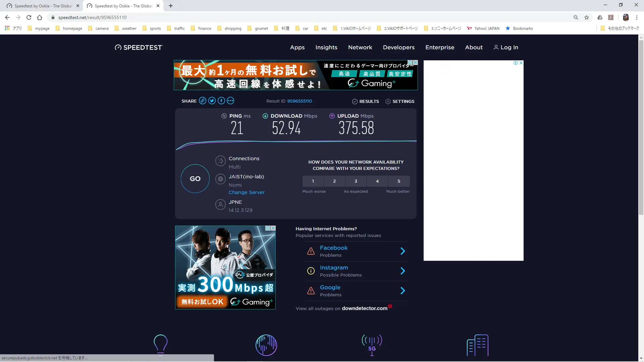Close the 300Mbps ad
Screen dimensions: 644x362
[273, 228]
